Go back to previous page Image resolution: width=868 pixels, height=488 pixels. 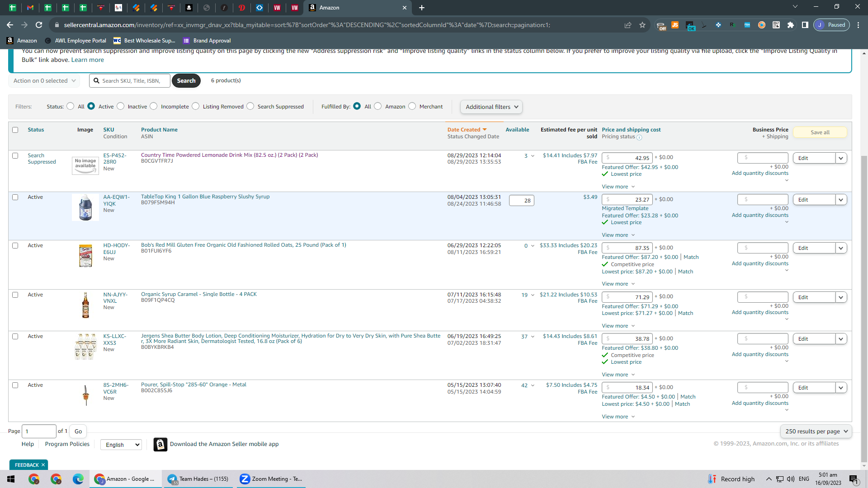point(10,25)
